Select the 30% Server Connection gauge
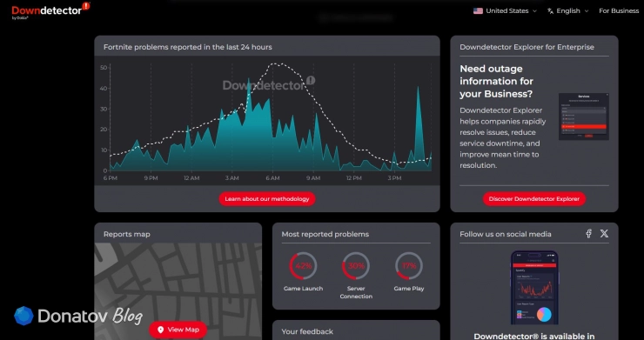Viewport: 644px width, 340px height. tap(356, 266)
